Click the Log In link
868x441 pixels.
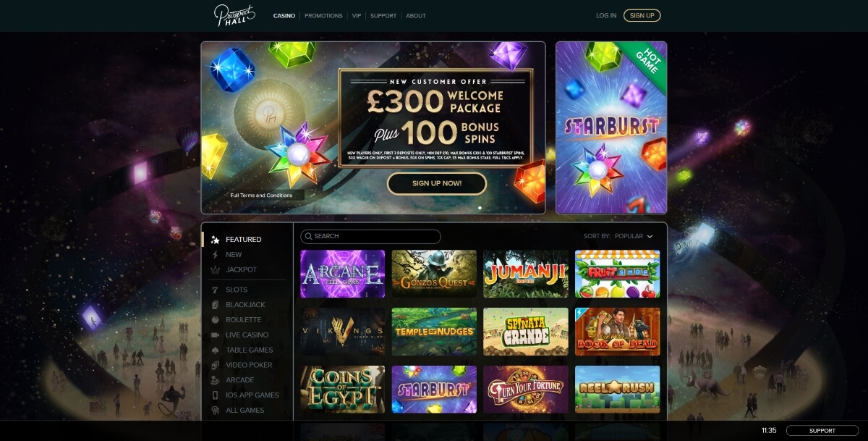pos(606,16)
